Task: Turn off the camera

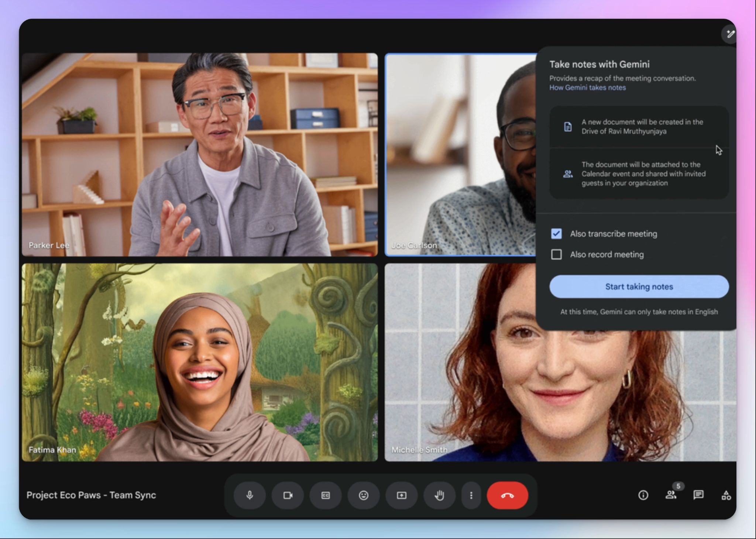Action: [x=288, y=495]
